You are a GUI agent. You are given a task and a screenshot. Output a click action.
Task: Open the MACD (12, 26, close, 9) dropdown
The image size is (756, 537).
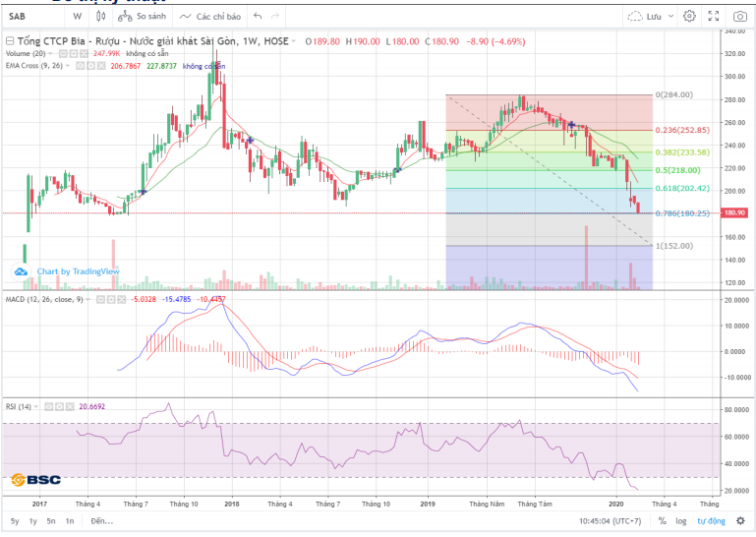[x=87, y=300]
